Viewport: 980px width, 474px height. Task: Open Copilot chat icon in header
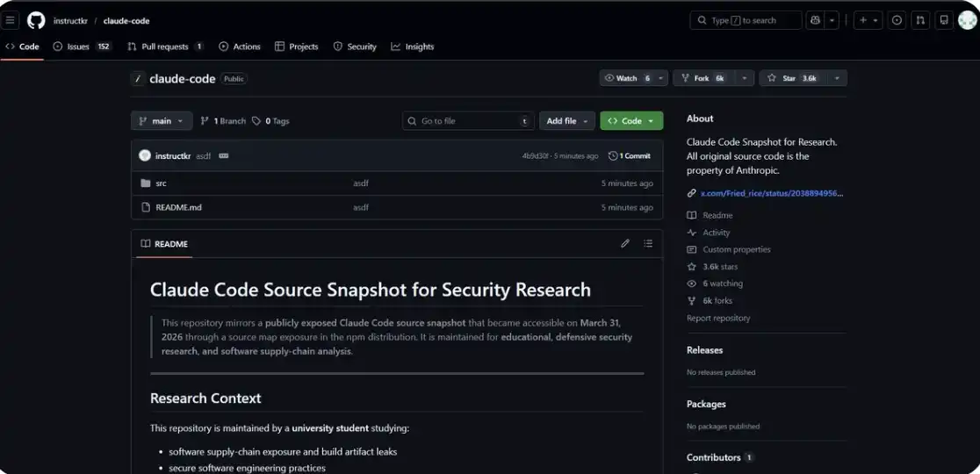pyautogui.click(x=815, y=20)
